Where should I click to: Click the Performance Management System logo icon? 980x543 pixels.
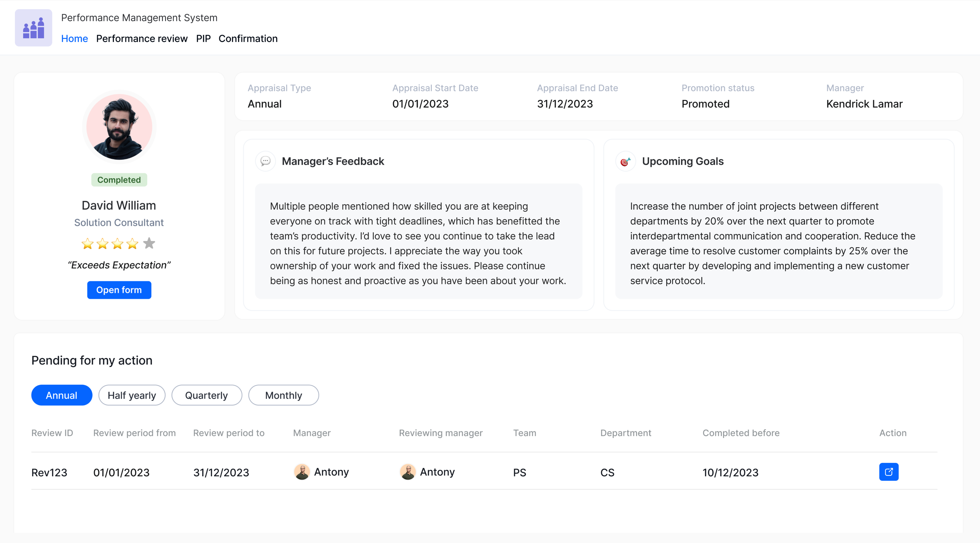[x=34, y=28]
